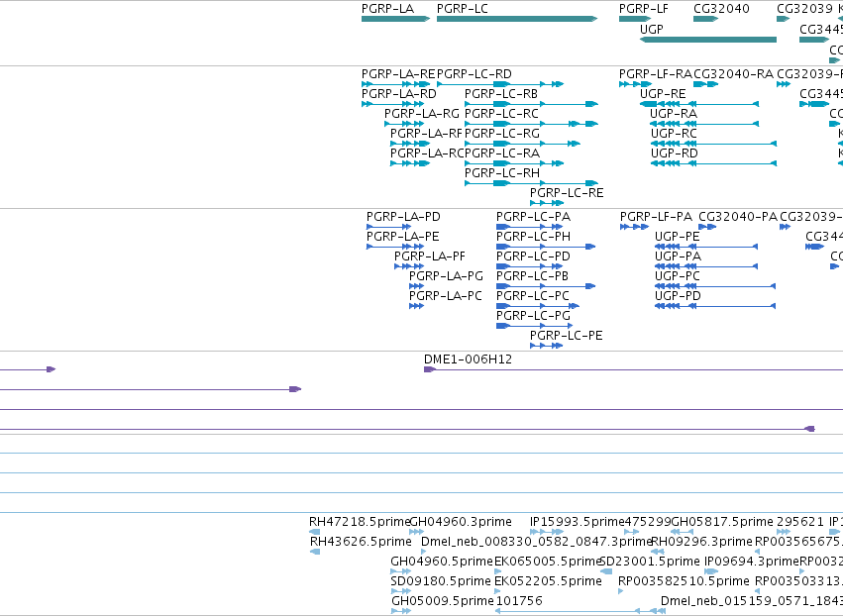Select transcript PGRP-LC-RG

pos(502,134)
